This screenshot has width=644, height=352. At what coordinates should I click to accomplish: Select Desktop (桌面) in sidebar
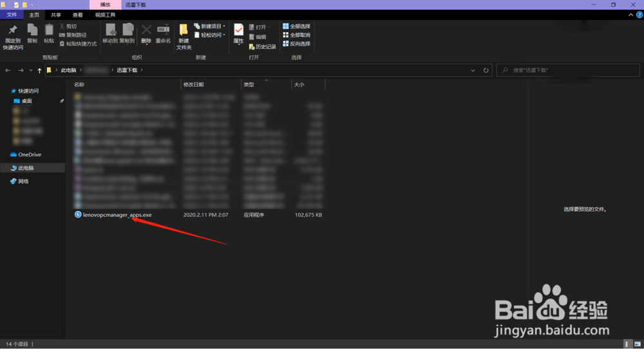coord(26,101)
